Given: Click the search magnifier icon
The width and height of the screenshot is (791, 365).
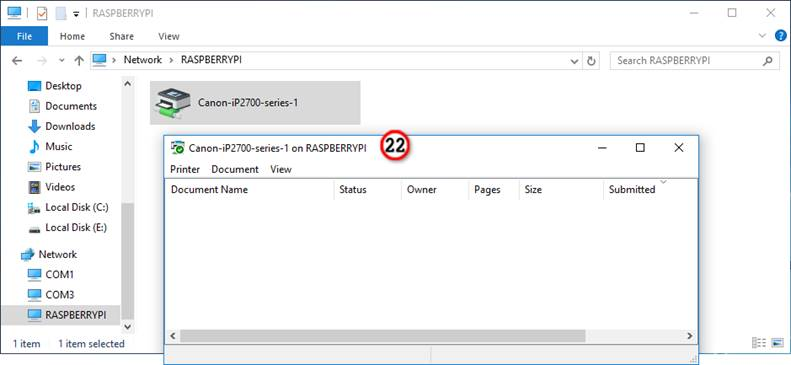Looking at the screenshot, I should tap(767, 61).
